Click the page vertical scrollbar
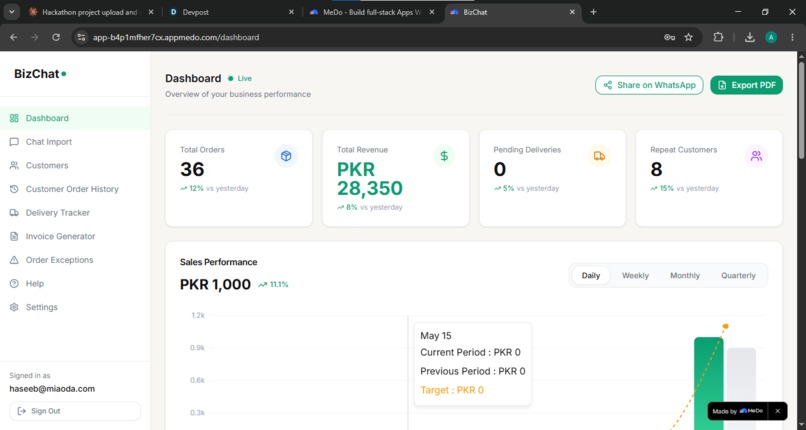The image size is (806, 430). (x=801, y=110)
